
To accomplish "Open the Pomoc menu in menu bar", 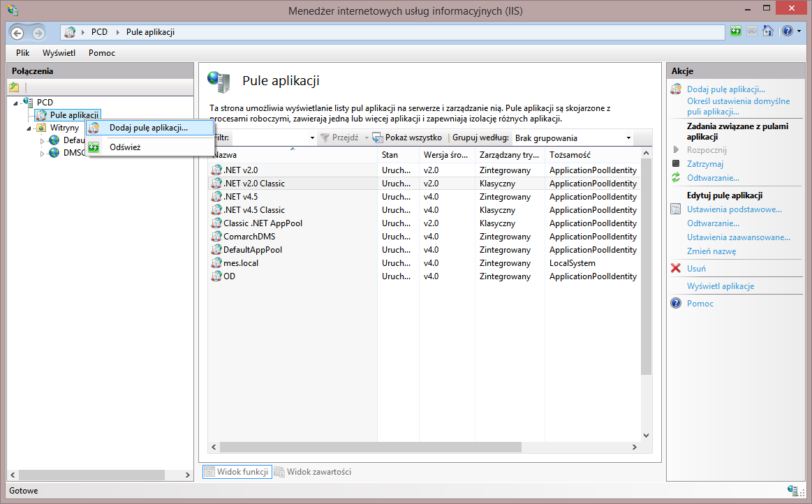I will [102, 53].
